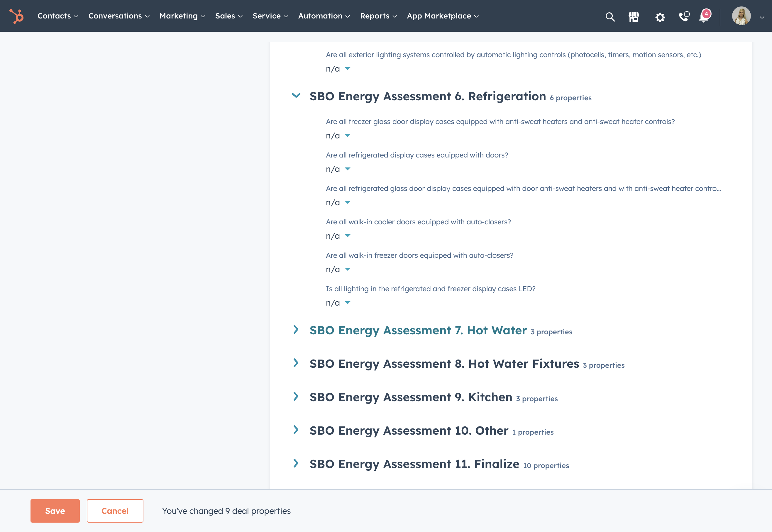Open dropdown for refrigerated glass door anti-sweat question

tap(338, 202)
